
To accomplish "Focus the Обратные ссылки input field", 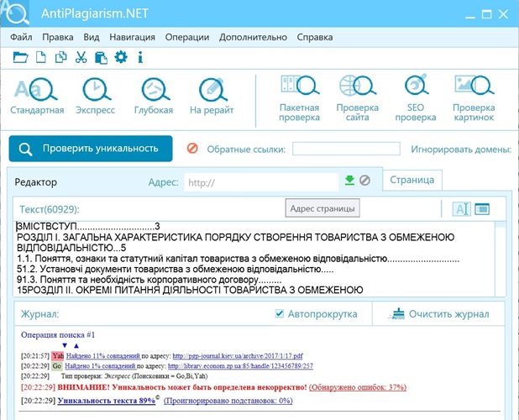I will (346, 149).
